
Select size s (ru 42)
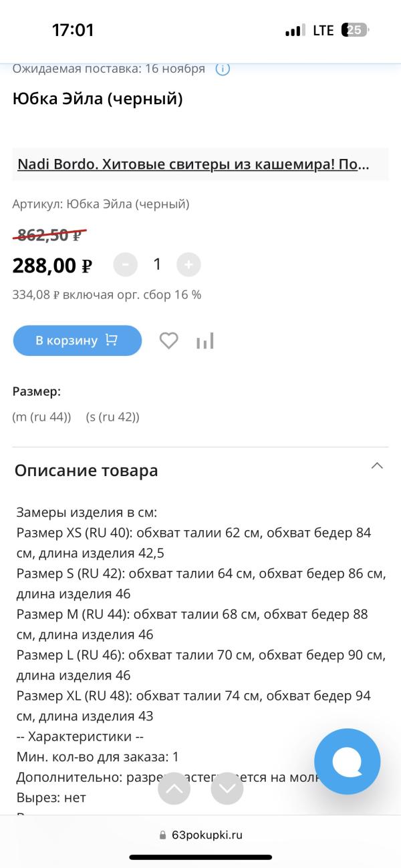coord(112,417)
